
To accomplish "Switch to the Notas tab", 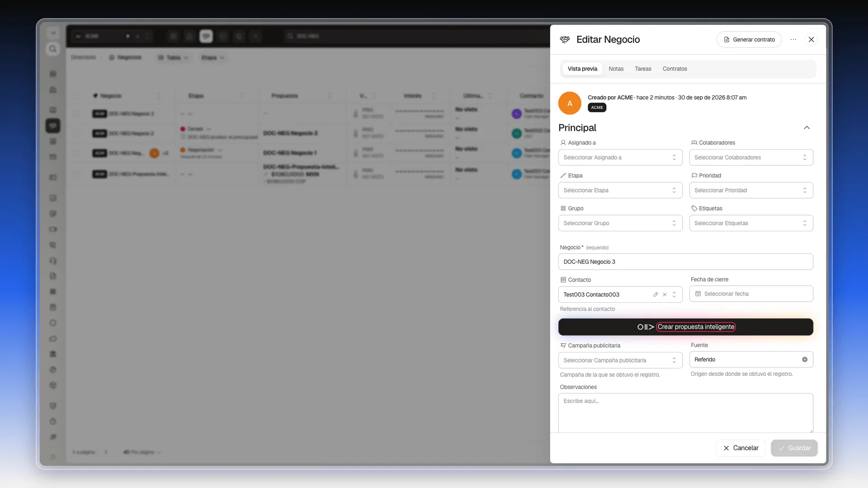I will (616, 69).
